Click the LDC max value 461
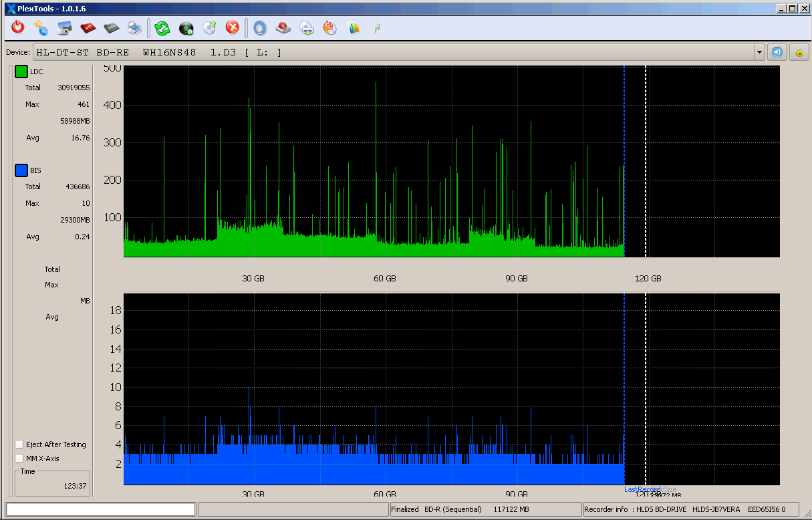The height and width of the screenshot is (520, 812). 83,104
